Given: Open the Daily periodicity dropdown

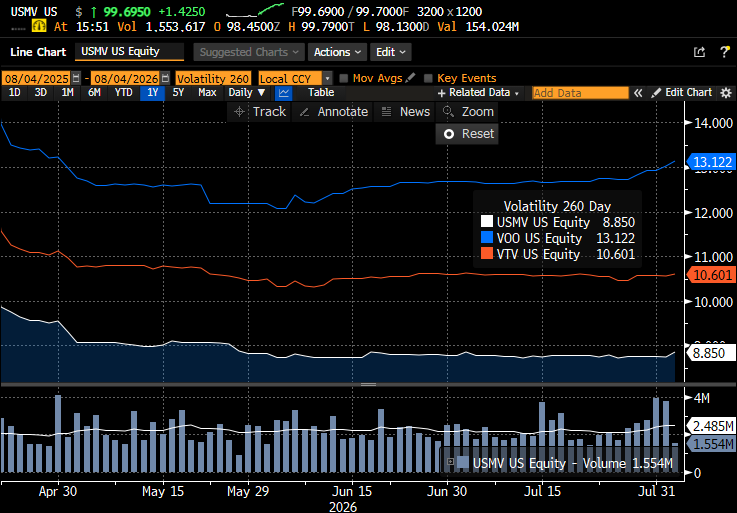Looking at the screenshot, I should 246,93.
